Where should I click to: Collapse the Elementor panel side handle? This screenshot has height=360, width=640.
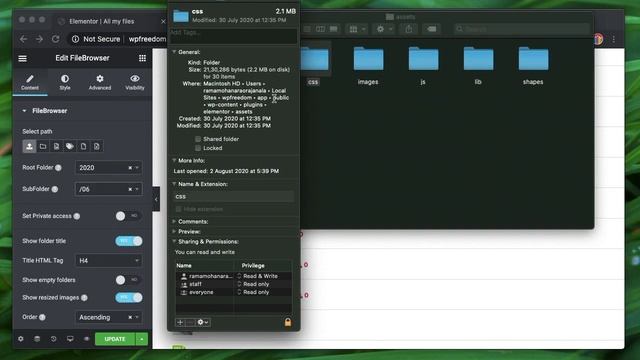point(156,199)
